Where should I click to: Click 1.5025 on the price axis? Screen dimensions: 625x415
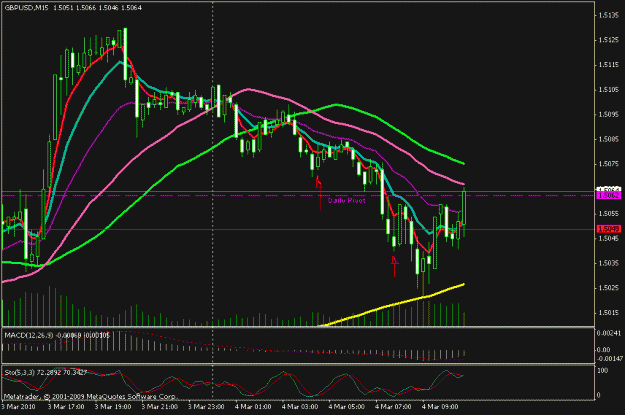click(609, 288)
